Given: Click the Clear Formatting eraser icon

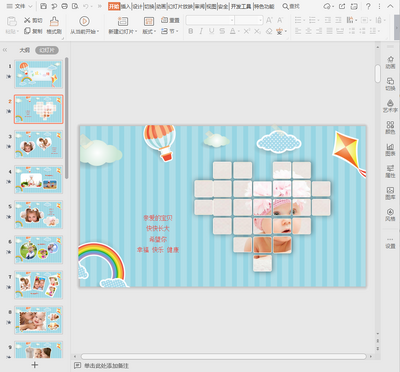Looking at the screenshot, I should (269, 31).
